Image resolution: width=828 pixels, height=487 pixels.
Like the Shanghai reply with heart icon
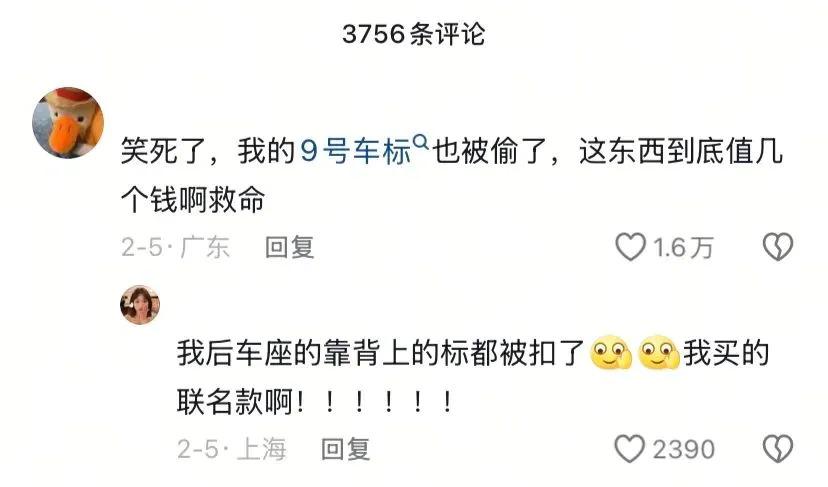coord(629,449)
